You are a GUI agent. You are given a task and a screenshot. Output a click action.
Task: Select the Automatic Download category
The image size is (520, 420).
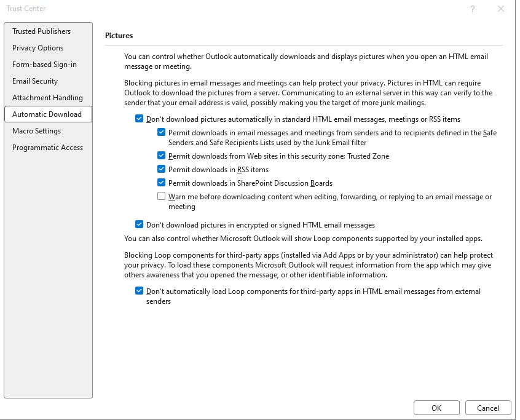point(48,114)
